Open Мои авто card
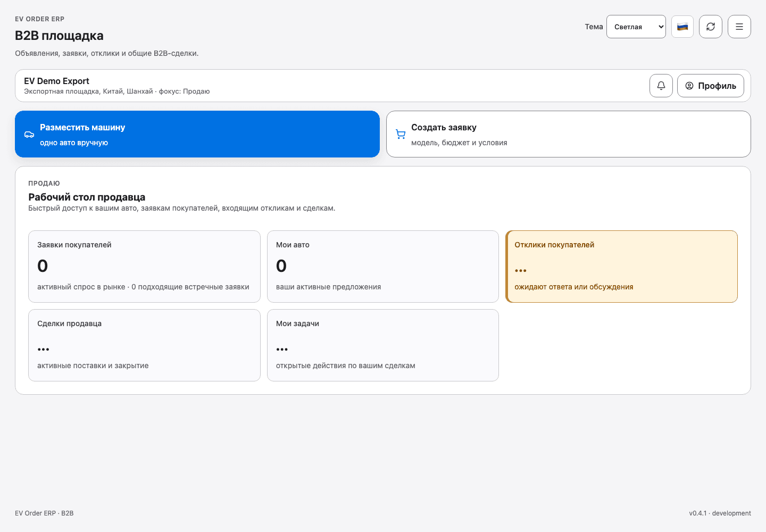 [383, 267]
